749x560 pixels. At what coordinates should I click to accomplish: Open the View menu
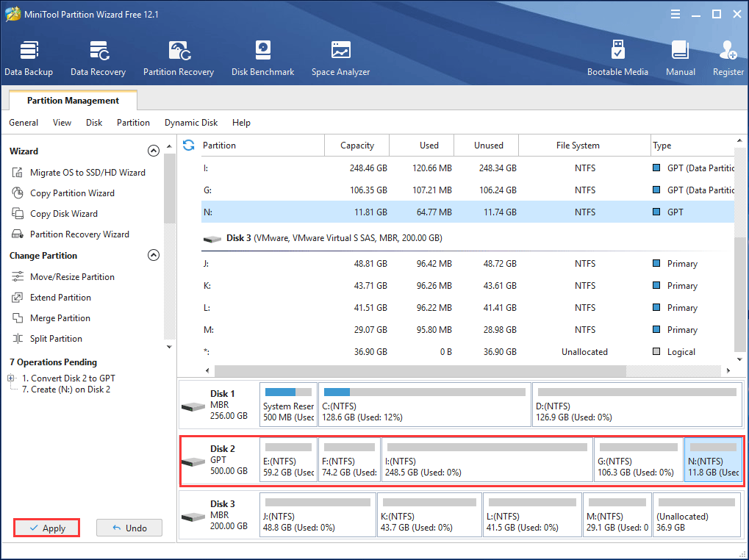[62, 123]
